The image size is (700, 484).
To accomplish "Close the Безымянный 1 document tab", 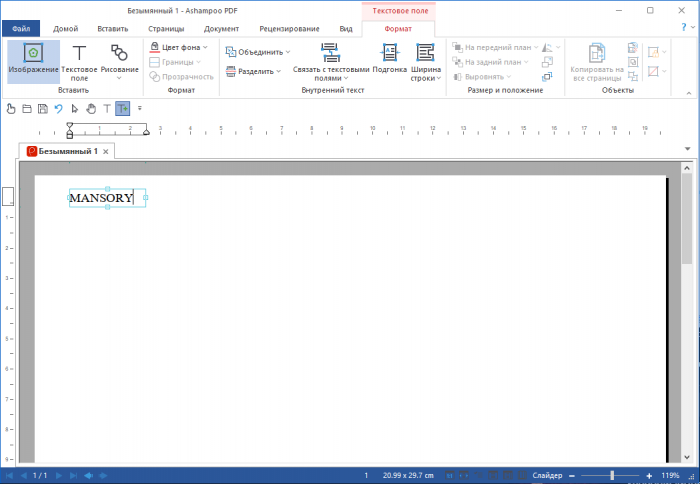I will coord(106,151).
